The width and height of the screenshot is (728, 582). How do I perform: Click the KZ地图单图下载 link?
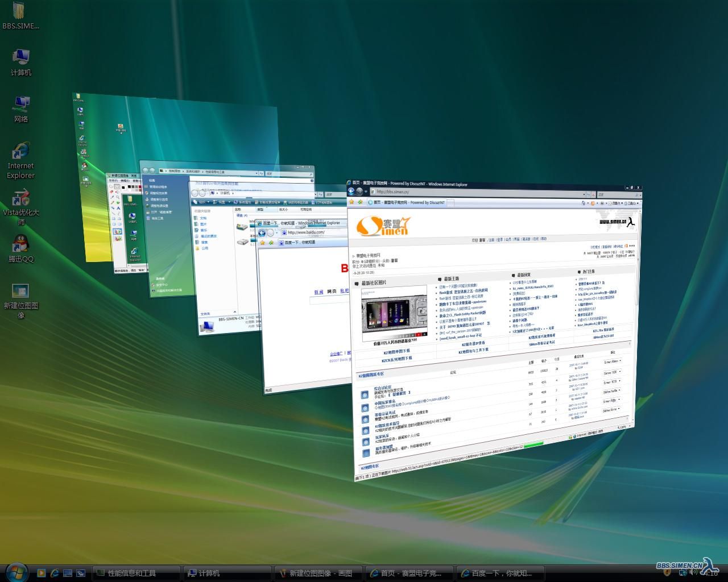tap(397, 351)
